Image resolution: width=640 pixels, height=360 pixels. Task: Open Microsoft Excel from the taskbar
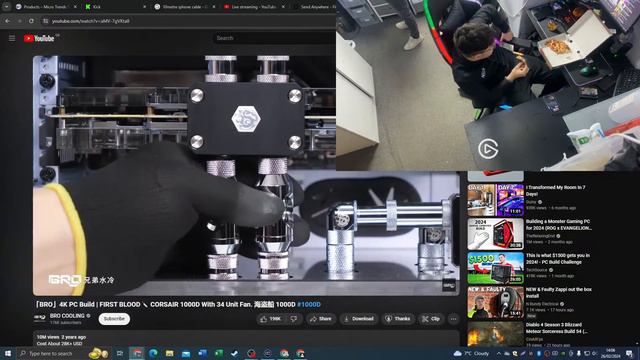point(219,353)
